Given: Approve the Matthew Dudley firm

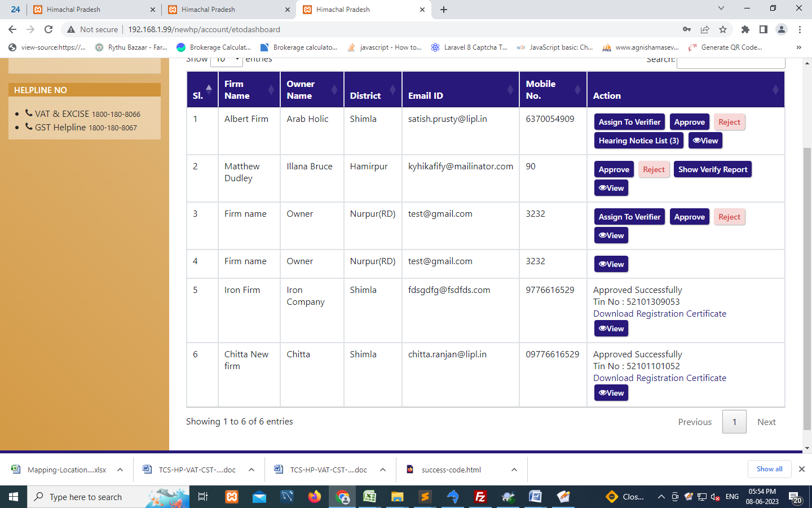Looking at the screenshot, I should coord(614,169).
